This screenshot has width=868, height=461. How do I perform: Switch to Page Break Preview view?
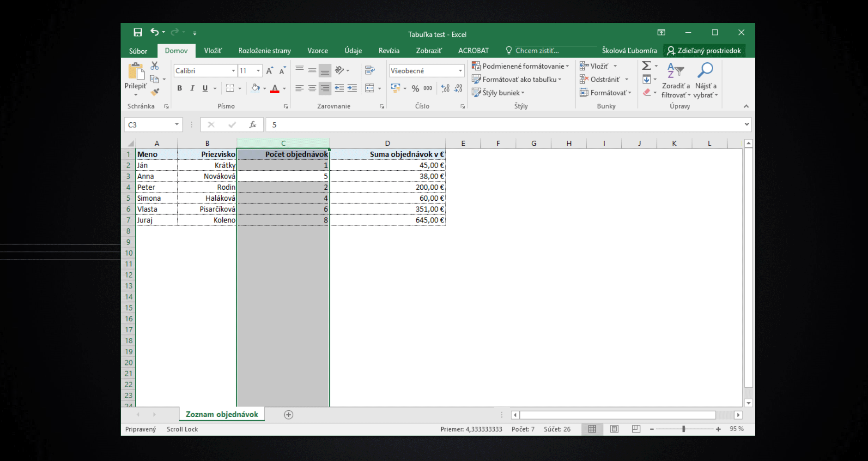coord(636,429)
